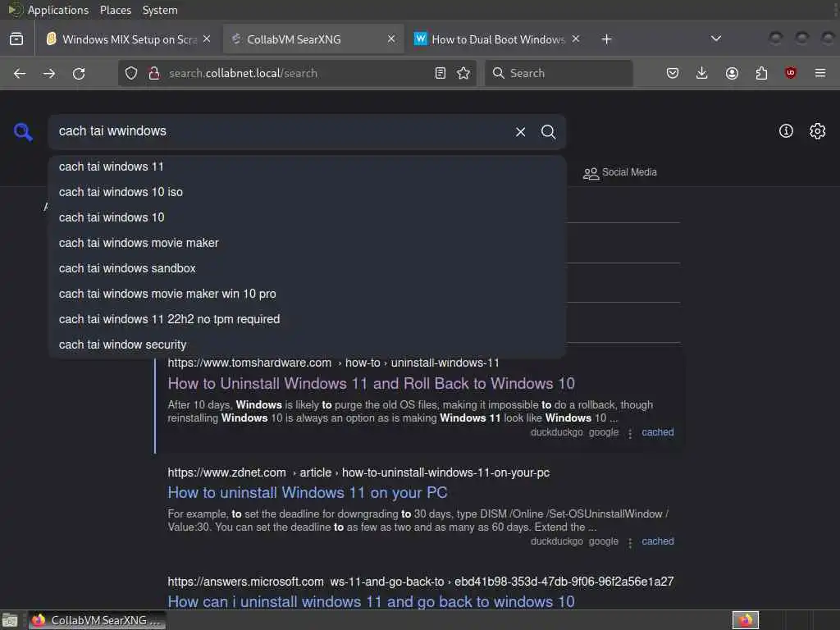The width and height of the screenshot is (840, 630).
Task: Clear the SearXNG search query
Action: pos(520,132)
